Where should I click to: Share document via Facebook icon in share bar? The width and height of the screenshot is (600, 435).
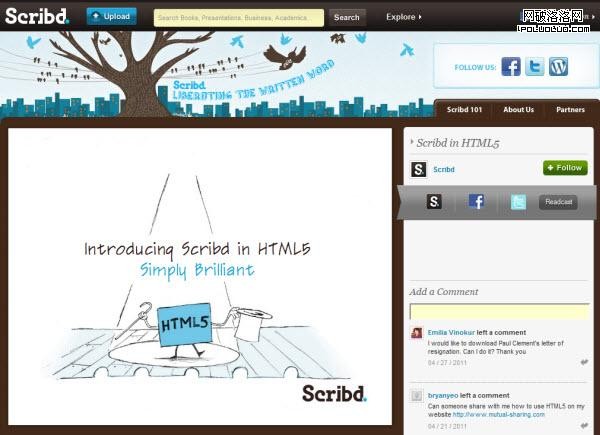(x=476, y=202)
